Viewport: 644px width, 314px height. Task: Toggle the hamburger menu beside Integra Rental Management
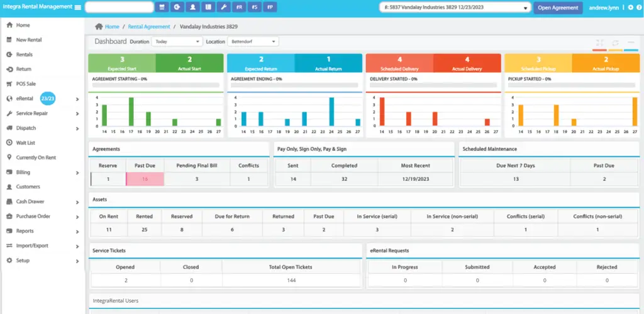(77, 7)
